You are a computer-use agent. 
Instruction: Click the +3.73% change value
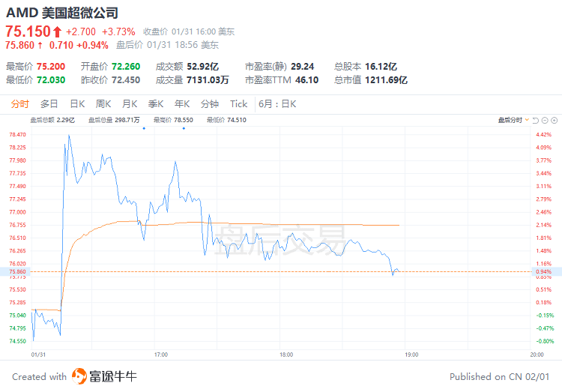(x=118, y=32)
